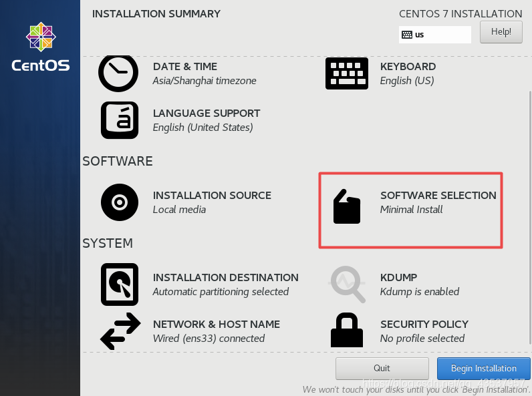The height and width of the screenshot is (396, 532).
Task: Open Language Support icon
Action: click(x=120, y=120)
